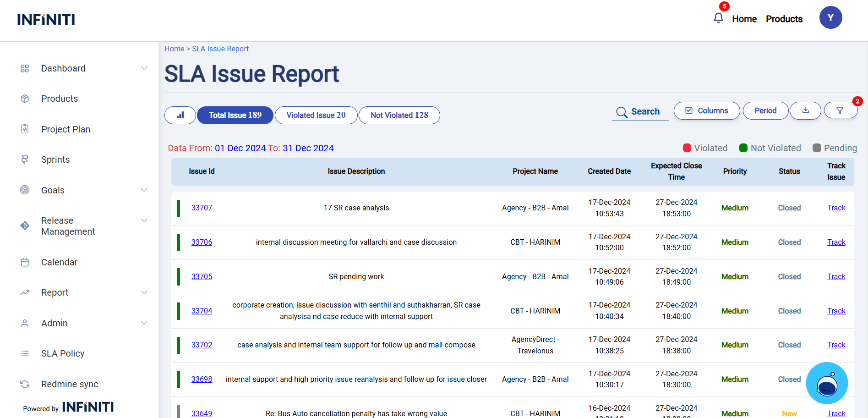Open the chatbot assistant bubble
Image resolution: width=868 pixels, height=418 pixels.
pyautogui.click(x=826, y=383)
